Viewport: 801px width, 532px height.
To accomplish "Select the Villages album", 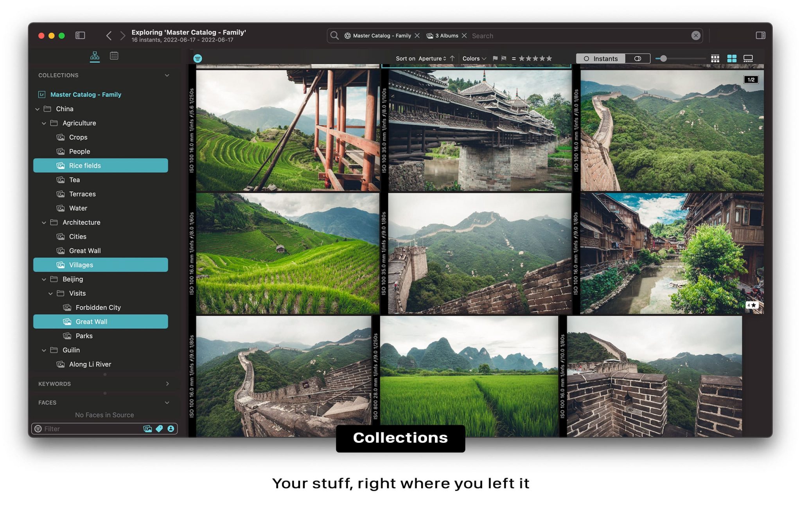I will (x=101, y=265).
